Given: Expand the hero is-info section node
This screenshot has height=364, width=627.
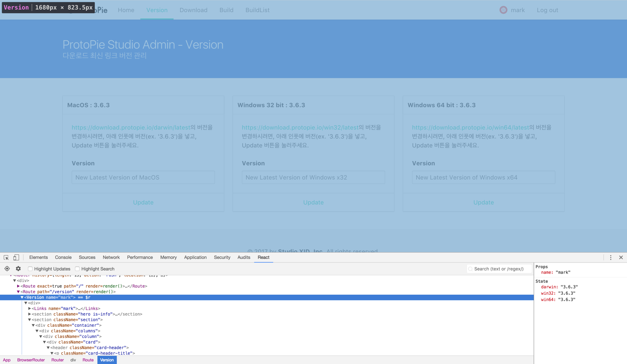Looking at the screenshot, I should 30,314.
